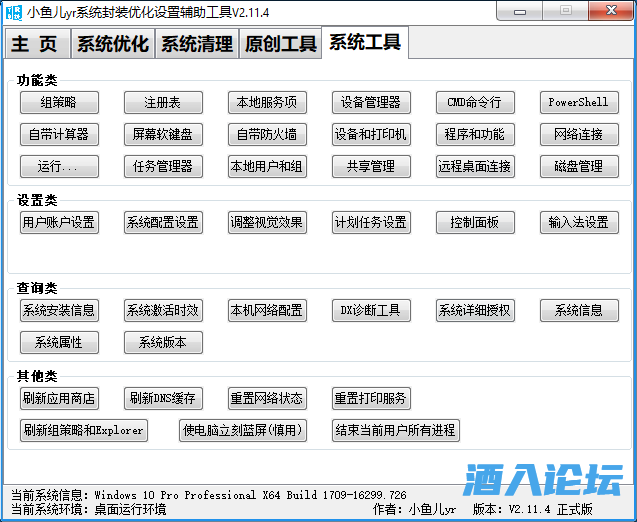Screen dimensions: 637x522
Task: Click 设备和打印机 button
Action: pos(371,134)
